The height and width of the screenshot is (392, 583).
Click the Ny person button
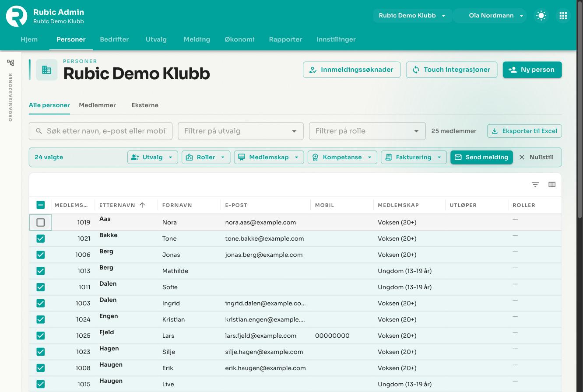coord(532,70)
